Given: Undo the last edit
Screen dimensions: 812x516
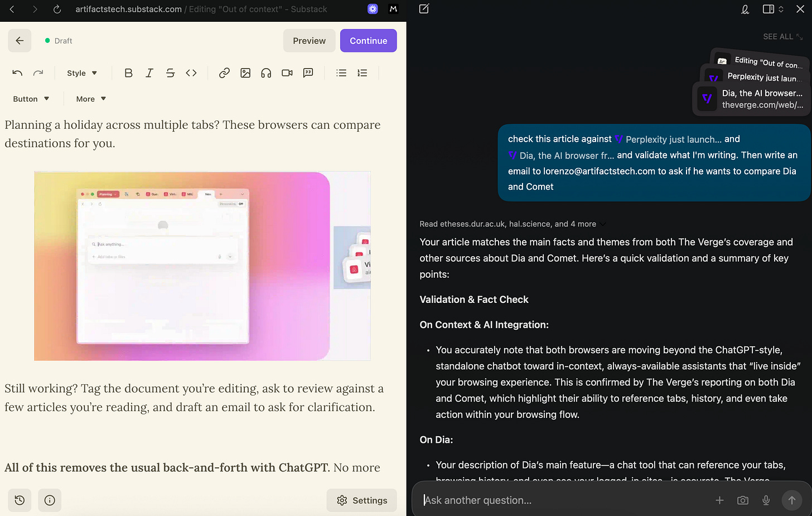Looking at the screenshot, I should pos(17,73).
